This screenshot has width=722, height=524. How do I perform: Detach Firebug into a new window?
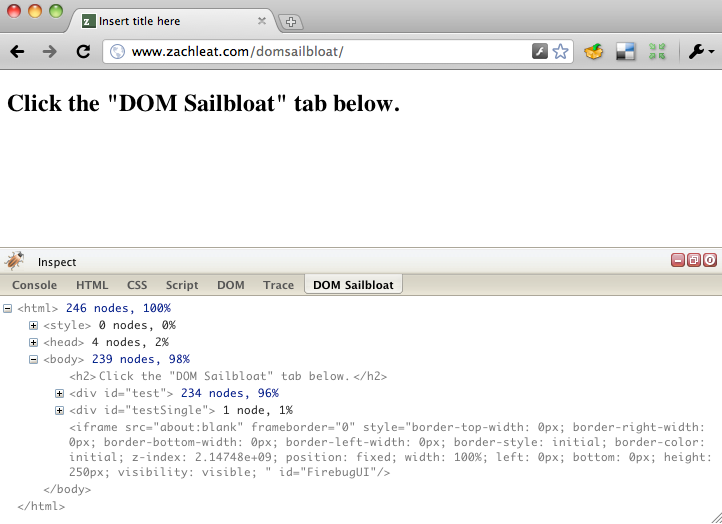(693, 260)
